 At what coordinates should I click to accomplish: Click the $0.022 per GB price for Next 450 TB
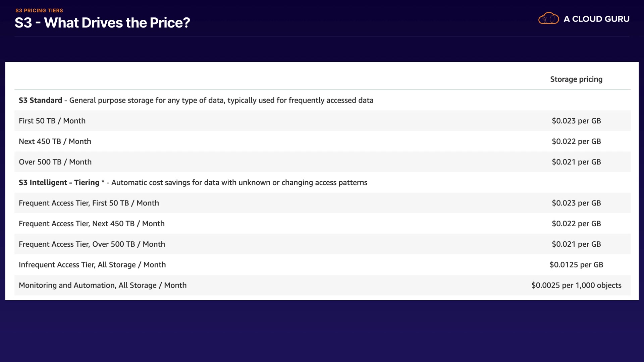click(576, 141)
